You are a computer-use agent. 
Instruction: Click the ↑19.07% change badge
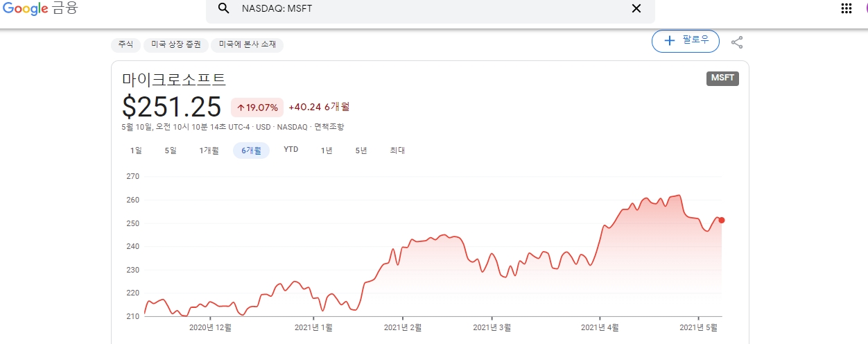(257, 108)
